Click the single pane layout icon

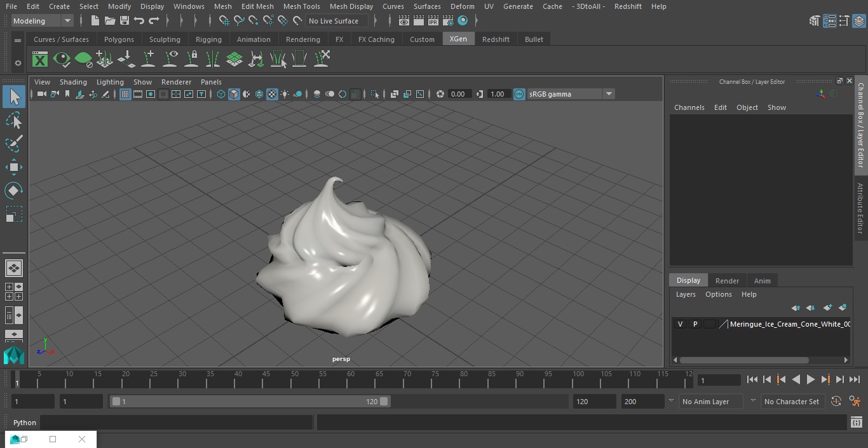pyautogui.click(x=13, y=268)
